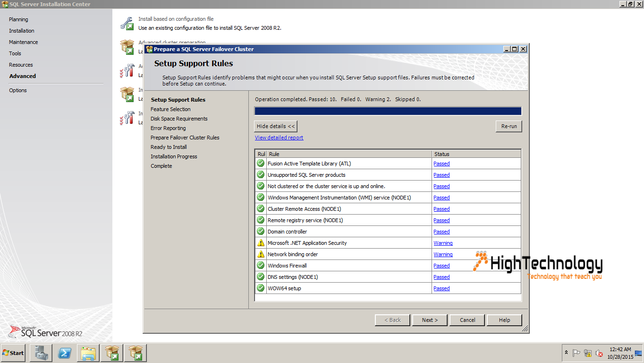Select Error Reporting wizard step
This screenshot has width=644, height=363.
point(168,128)
